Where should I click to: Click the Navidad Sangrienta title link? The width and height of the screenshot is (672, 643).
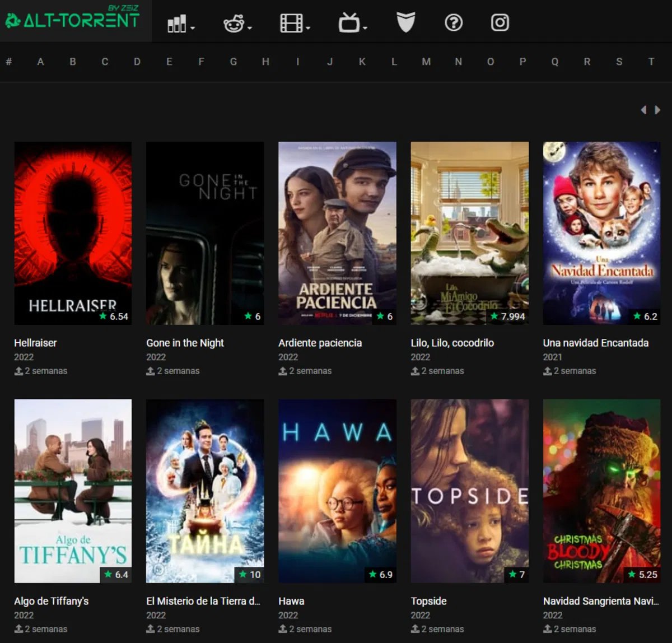(601, 601)
